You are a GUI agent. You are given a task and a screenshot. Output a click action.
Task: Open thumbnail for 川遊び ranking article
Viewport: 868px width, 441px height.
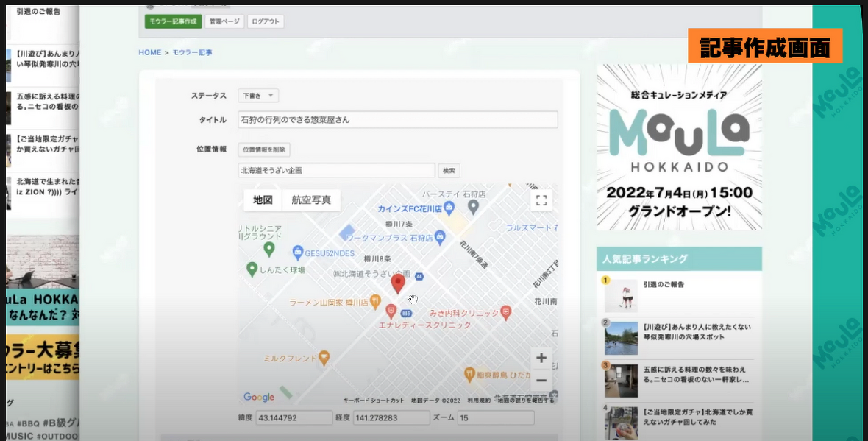coord(621,339)
